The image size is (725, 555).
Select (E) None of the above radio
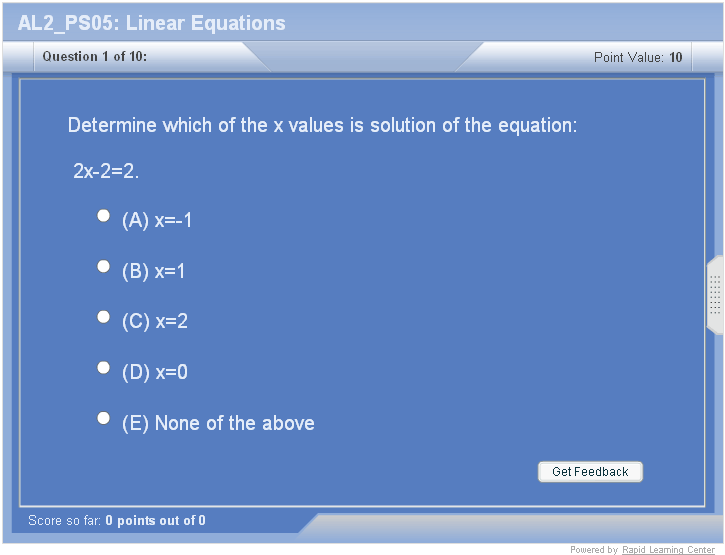pyautogui.click(x=103, y=418)
